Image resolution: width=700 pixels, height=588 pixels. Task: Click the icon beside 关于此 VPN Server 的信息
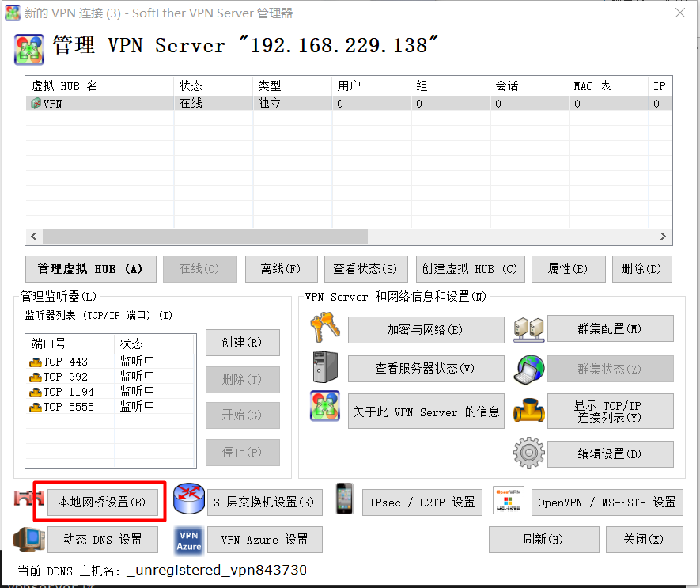pos(325,406)
